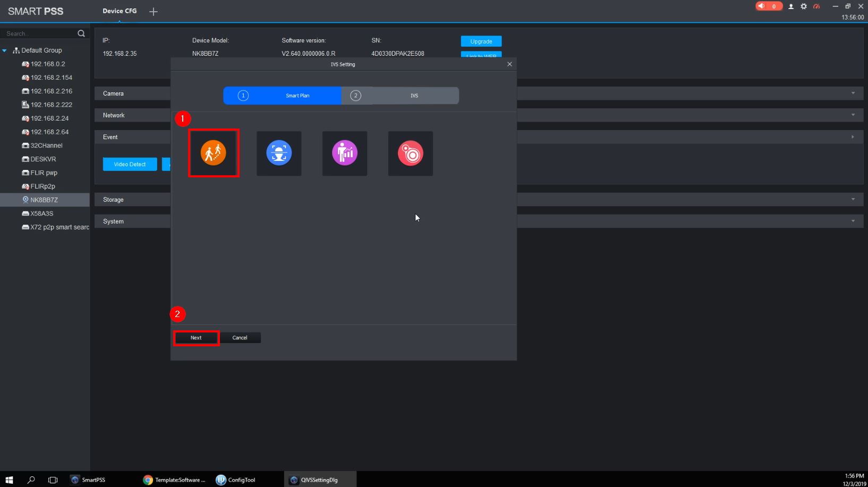
Task: Open Video Detect settings
Action: pos(130,164)
